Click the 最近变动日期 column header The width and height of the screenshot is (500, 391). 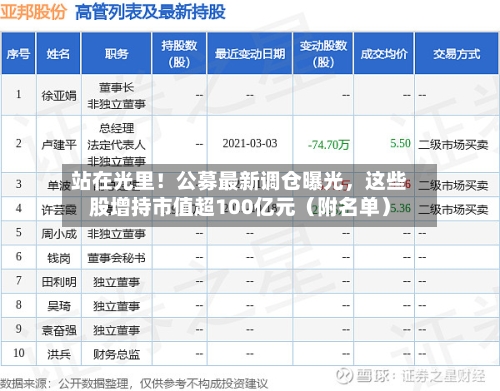(250, 54)
